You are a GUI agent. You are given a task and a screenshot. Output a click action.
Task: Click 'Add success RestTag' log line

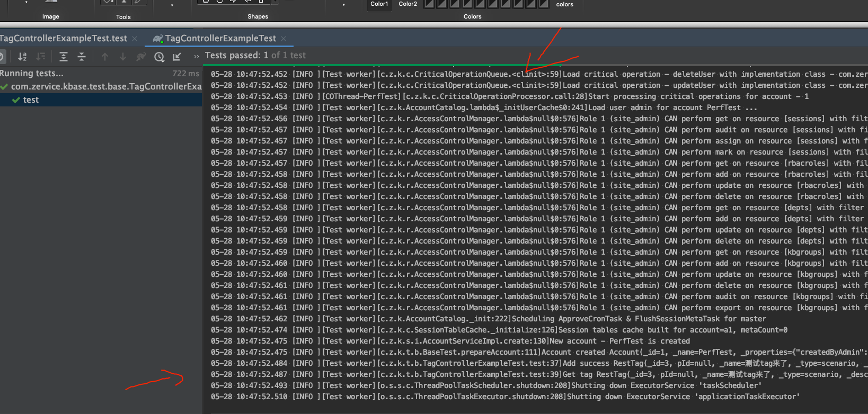pyautogui.click(x=539, y=363)
